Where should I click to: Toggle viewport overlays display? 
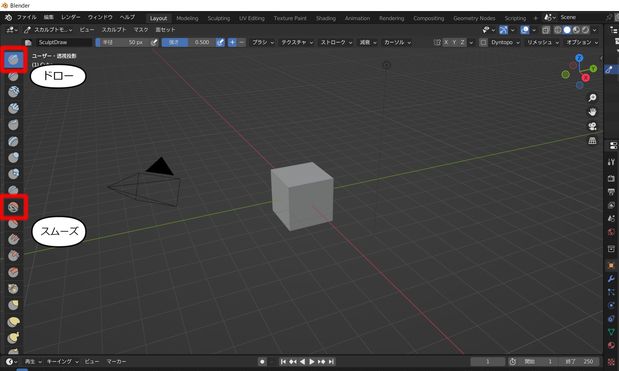tap(525, 30)
